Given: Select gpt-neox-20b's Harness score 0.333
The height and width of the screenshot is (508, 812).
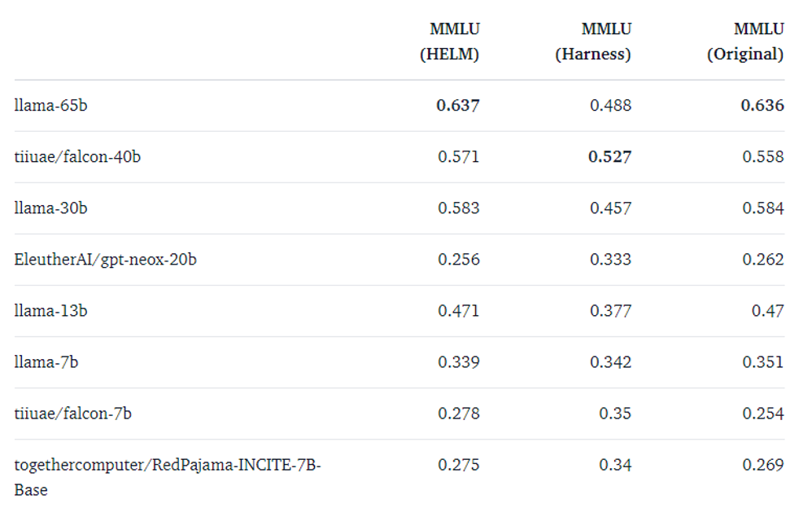Looking at the screenshot, I should point(610,260).
